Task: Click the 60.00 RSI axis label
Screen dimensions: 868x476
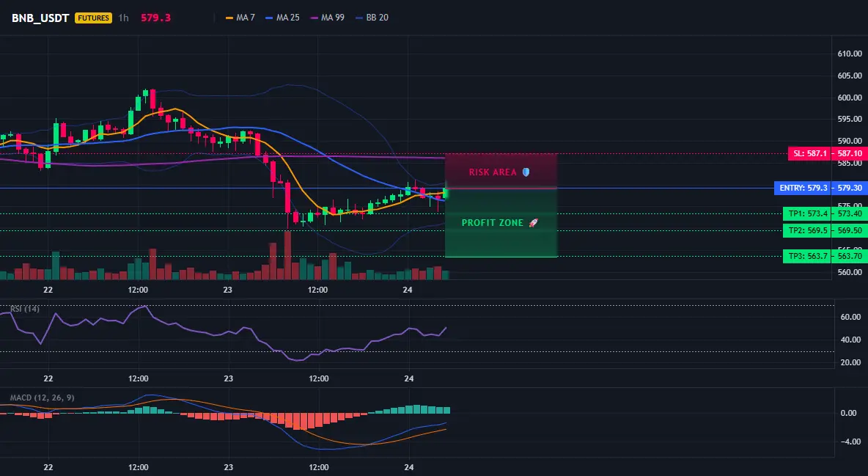Action: point(851,317)
